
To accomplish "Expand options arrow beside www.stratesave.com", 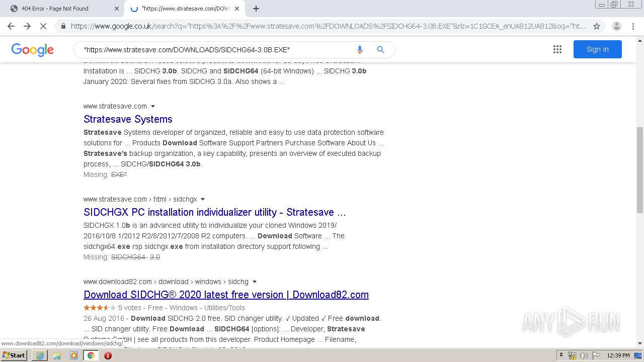I will pos(153,106).
